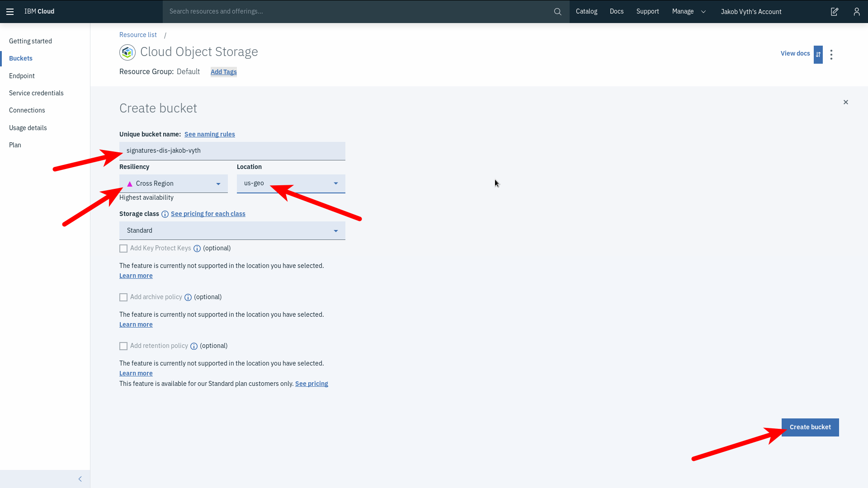
Task: Collapse the sidebar with the chevron
Action: point(80,479)
